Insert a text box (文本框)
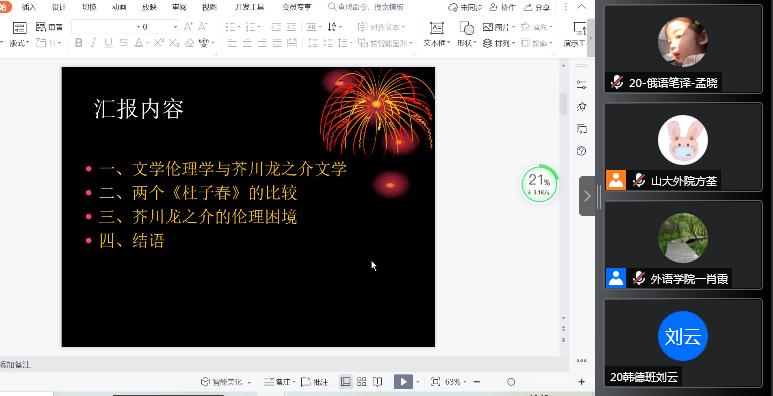The image size is (773, 396). (x=436, y=34)
